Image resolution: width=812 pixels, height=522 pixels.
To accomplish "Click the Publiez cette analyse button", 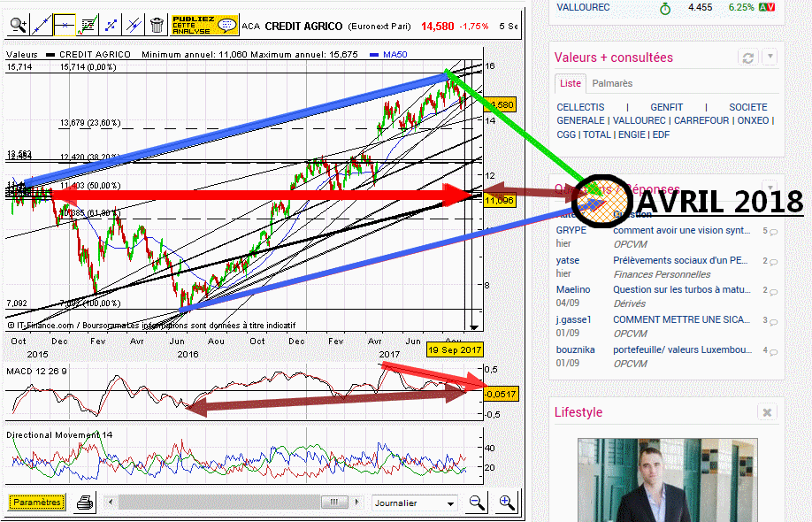I will coord(204,25).
